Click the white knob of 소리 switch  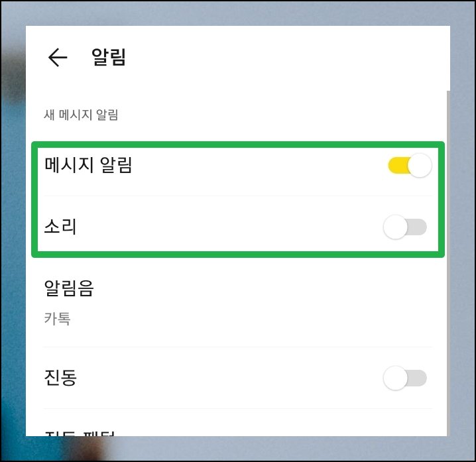[x=395, y=227]
